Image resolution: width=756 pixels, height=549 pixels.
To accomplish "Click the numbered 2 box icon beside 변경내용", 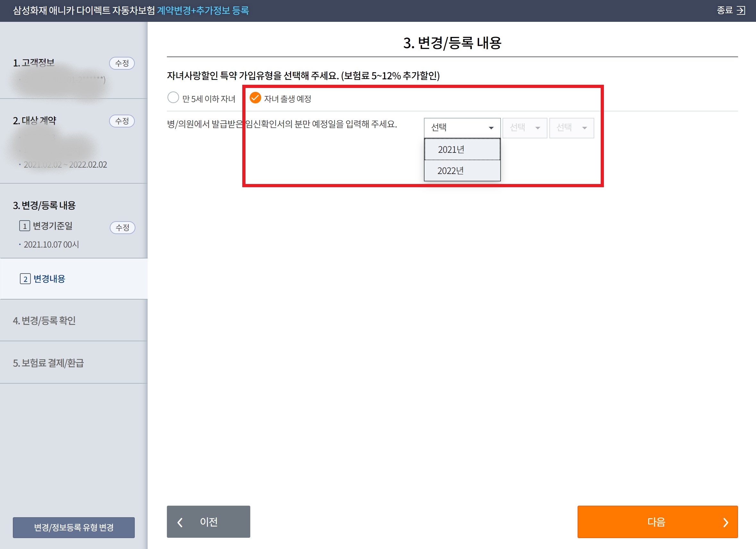I will click(25, 279).
